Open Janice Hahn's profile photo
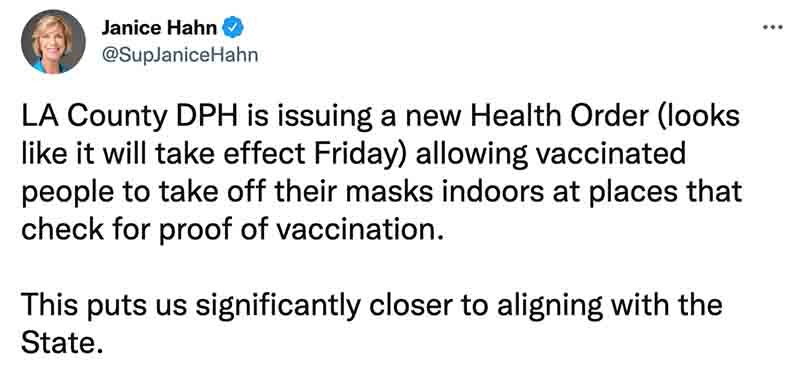 [x=53, y=42]
